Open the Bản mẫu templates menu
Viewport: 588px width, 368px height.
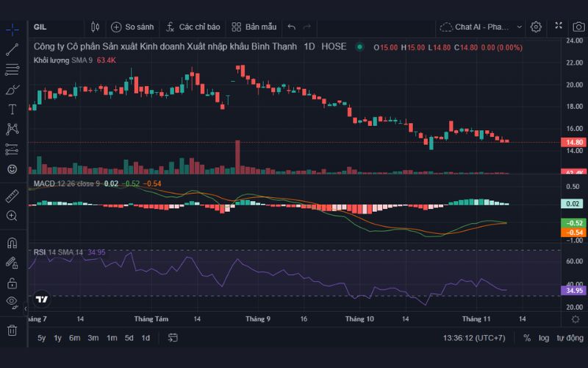pyautogui.click(x=254, y=27)
